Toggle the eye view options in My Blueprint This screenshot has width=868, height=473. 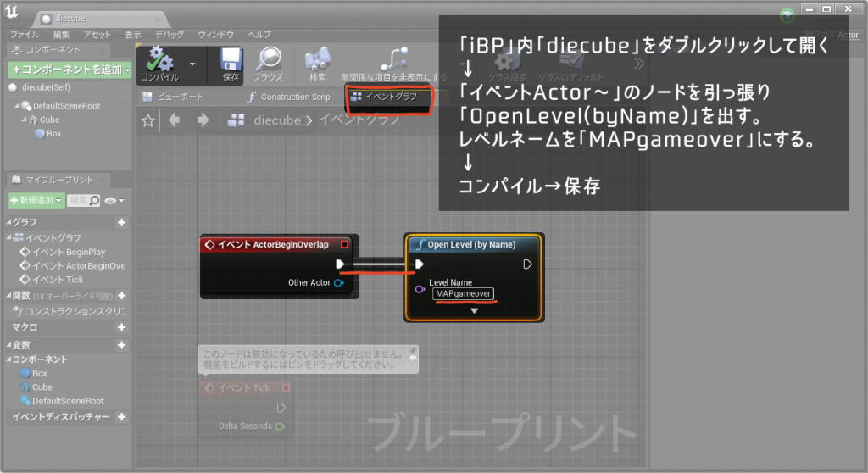(111, 200)
